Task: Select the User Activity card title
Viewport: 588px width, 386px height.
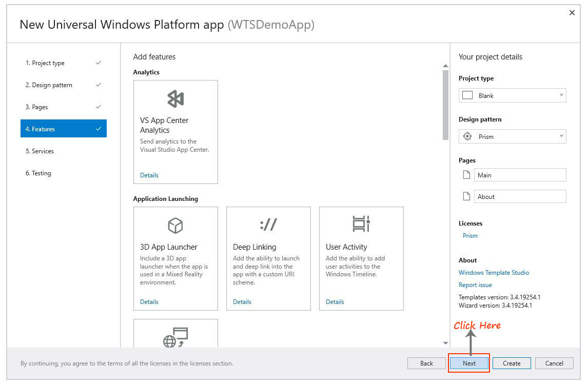Action: [x=346, y=247]
